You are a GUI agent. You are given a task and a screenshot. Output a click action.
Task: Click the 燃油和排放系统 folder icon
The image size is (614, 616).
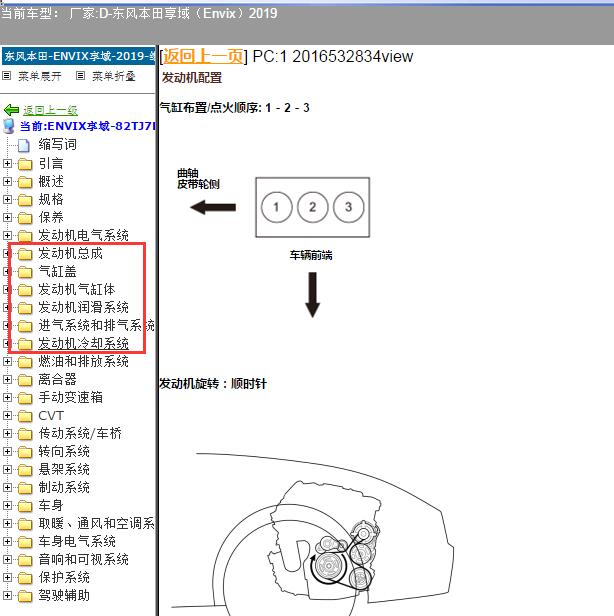(25, 362)
